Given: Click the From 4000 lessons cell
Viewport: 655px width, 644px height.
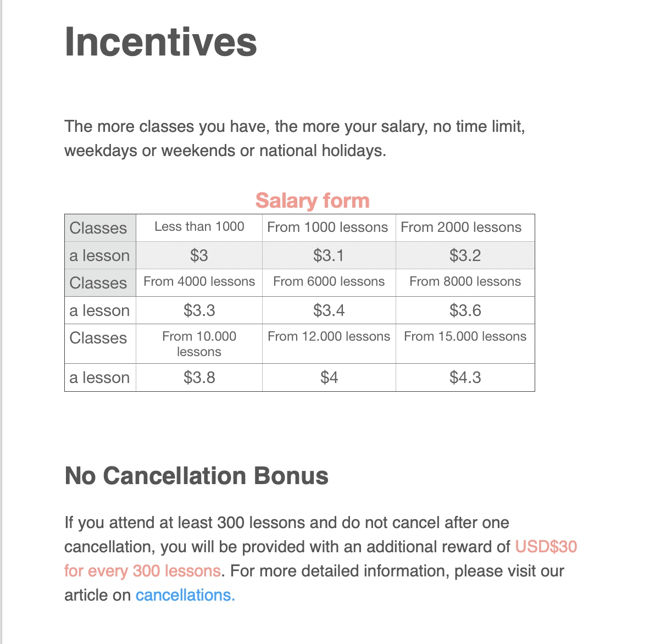Looking at the screenshot, I should 199,283.
